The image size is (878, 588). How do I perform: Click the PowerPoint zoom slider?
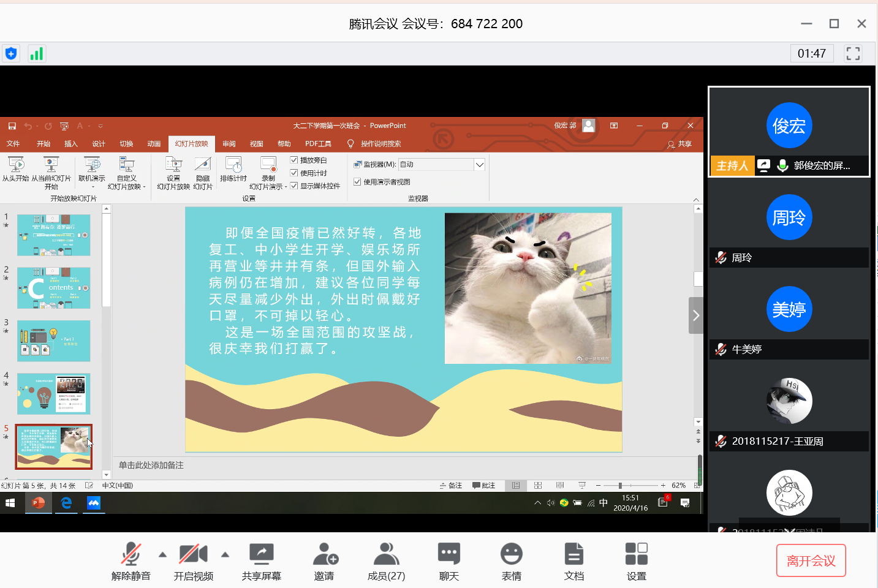point(620,486)
